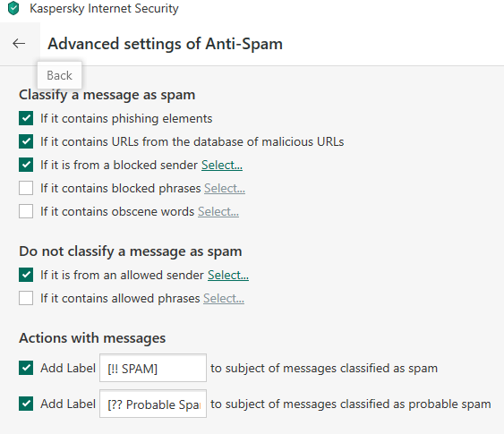Click the [!! SPAM] label text field
504x434 pixels.
point(153,368)
